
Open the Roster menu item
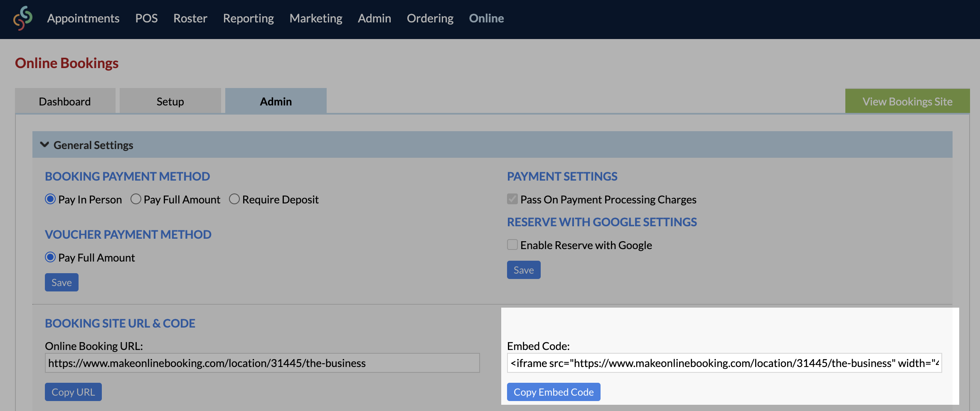click(x=190, y=18)
